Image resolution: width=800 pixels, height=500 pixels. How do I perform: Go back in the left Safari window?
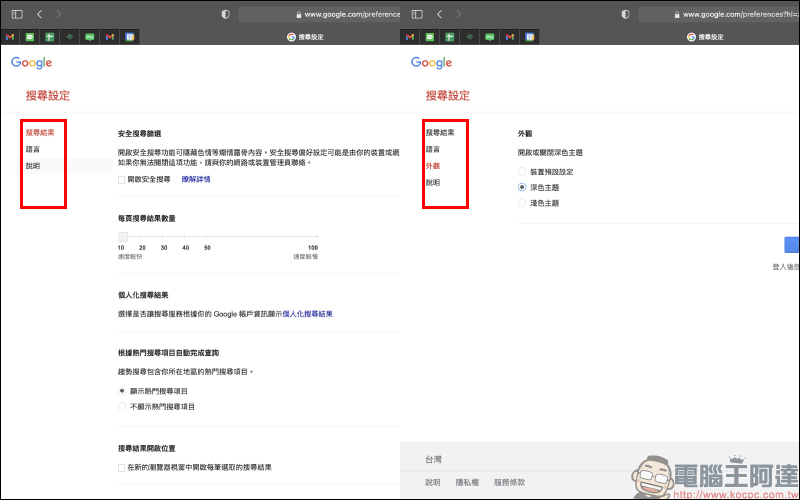coord(39,14)
